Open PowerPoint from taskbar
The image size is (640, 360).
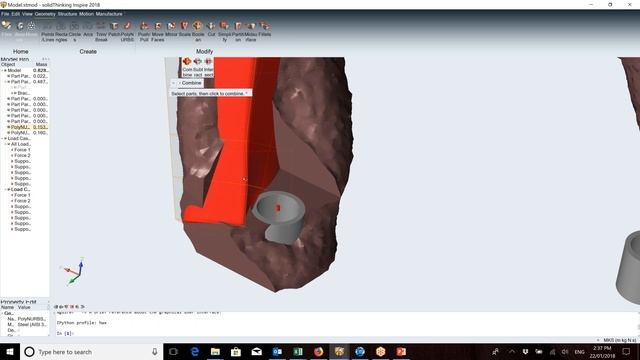(401, 352)
